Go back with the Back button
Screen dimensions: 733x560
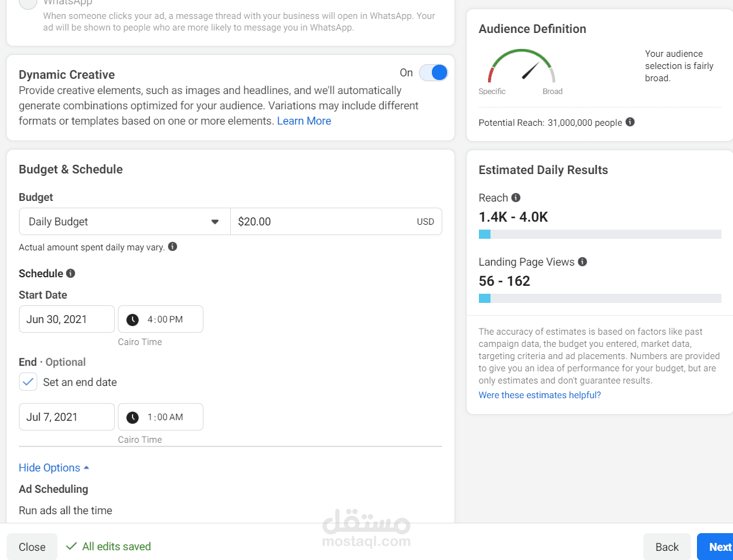[x=666, y=547]
